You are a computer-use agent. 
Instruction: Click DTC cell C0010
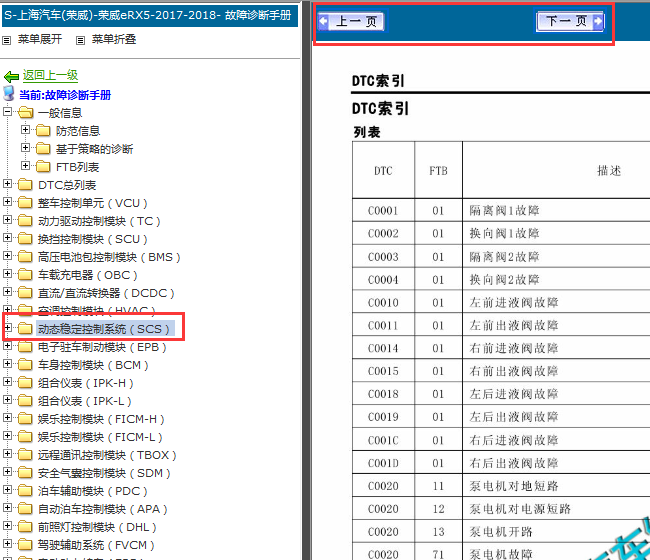click(x=383, y=303)
